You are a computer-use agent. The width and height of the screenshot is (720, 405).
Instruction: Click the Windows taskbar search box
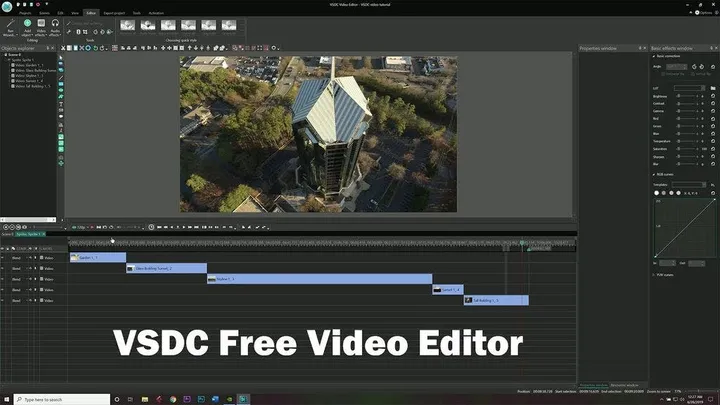(62, 399)
